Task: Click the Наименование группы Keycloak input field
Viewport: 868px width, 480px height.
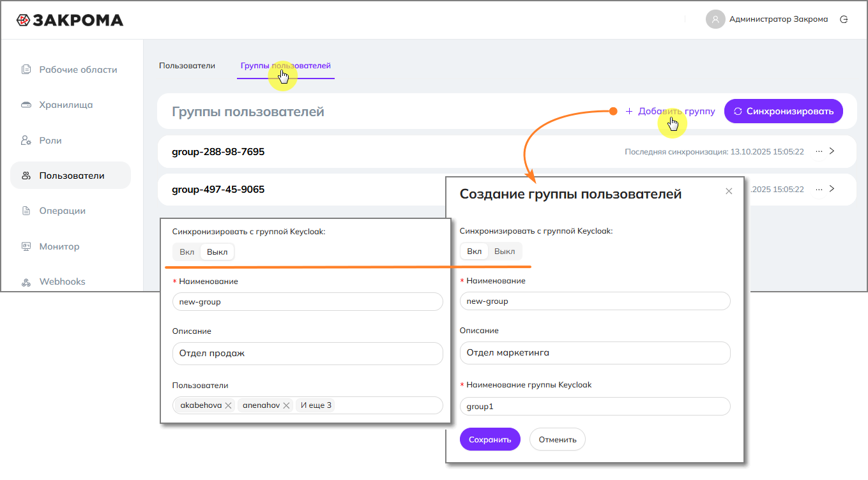Action: pyautogui.click(x=595, y=406)
